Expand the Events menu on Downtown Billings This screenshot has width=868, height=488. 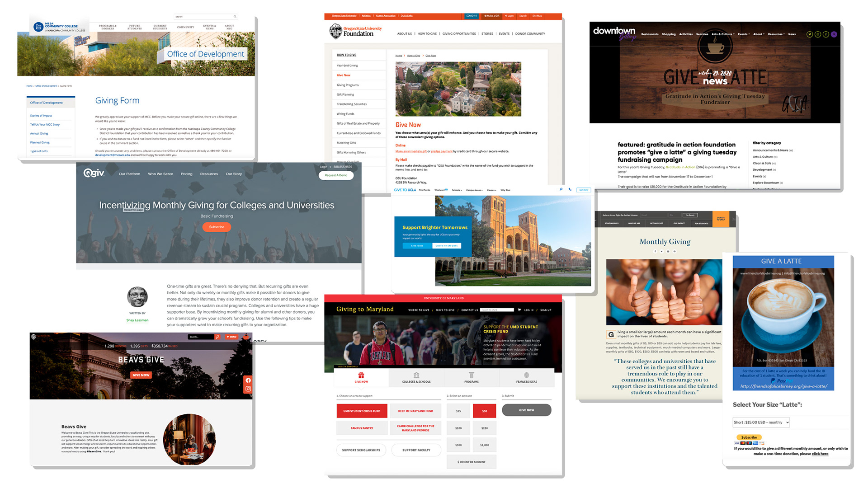(x=744, y=34)
